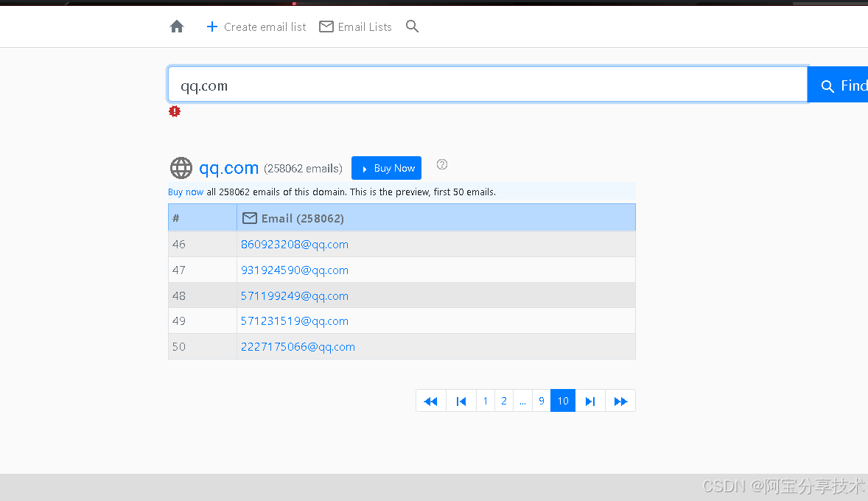Screen dimensions: 868x501
Task: Go to the home page icon
Action: tap(177, 27)
